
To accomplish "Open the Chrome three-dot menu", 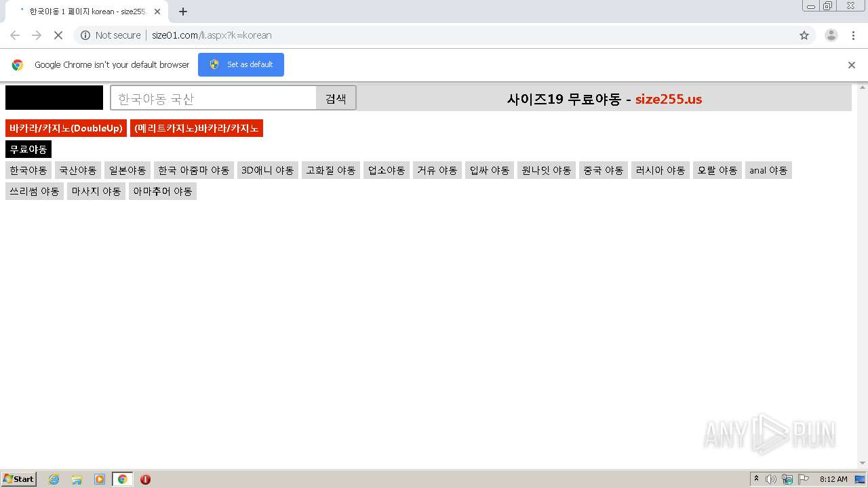I will pos(853,35).
